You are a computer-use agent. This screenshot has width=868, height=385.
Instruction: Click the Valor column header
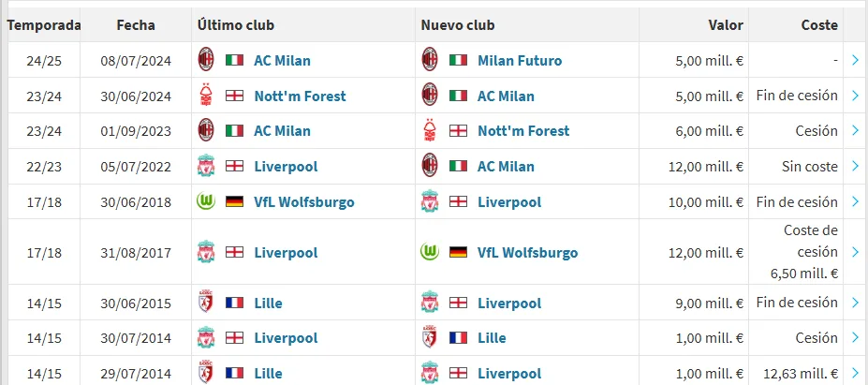pos(726,25)
